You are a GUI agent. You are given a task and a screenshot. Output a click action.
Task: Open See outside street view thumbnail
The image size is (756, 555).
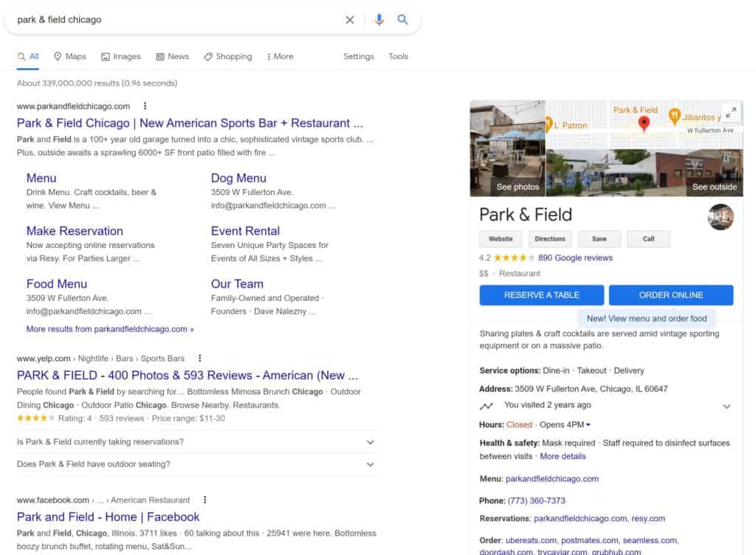pos(645,173)
